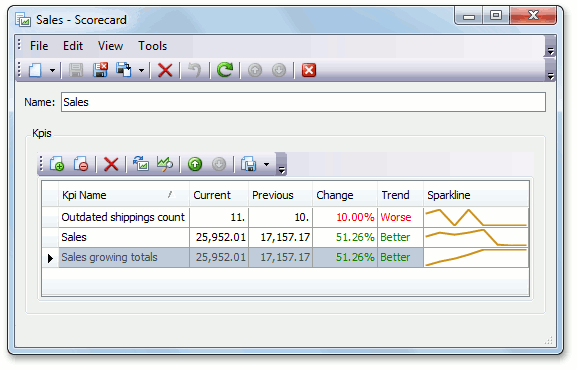Click the Better trend in the Sales row
577x370 pixels.
400,237
